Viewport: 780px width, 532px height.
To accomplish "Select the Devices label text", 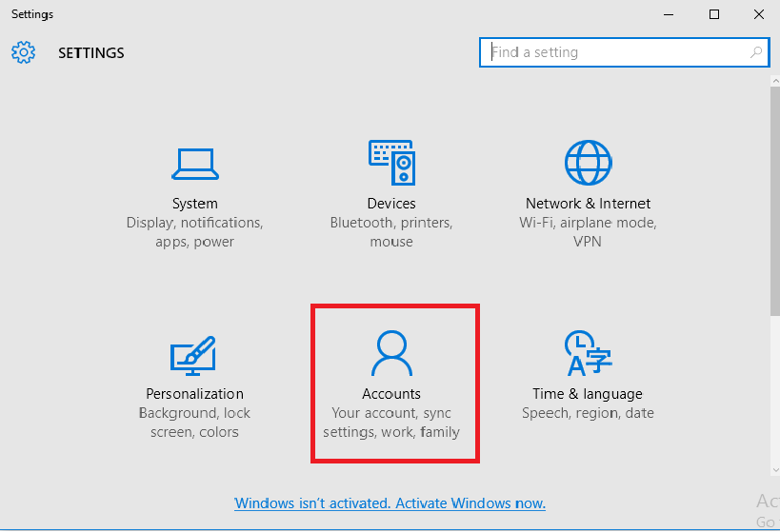I will (x=391, y=204).
